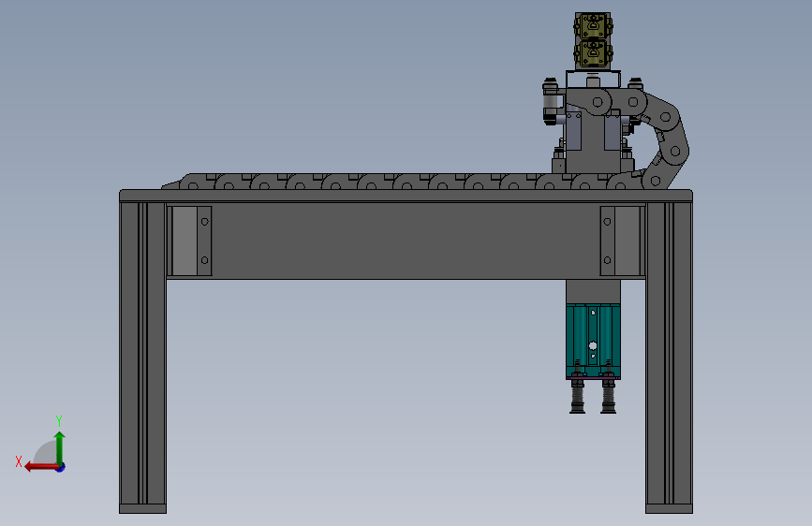Viewport: 812px width, 526px height.
Task: Select the top rail plate of the gantry
Action: click(406, 196)
